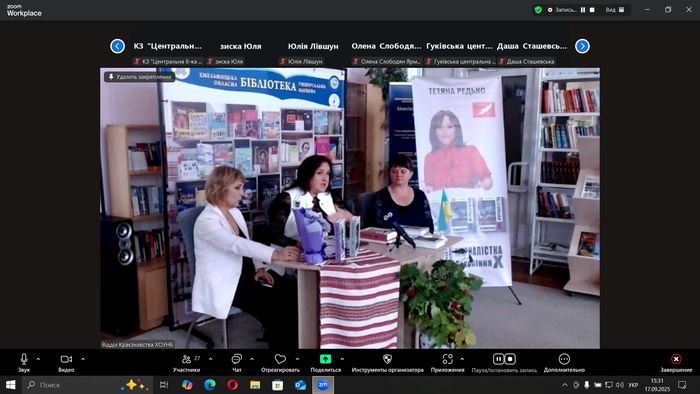Image resolution: width=700 pixels, height=394 pixels.
Task: Expand video options arrow beside Видео
Action: 83,359
